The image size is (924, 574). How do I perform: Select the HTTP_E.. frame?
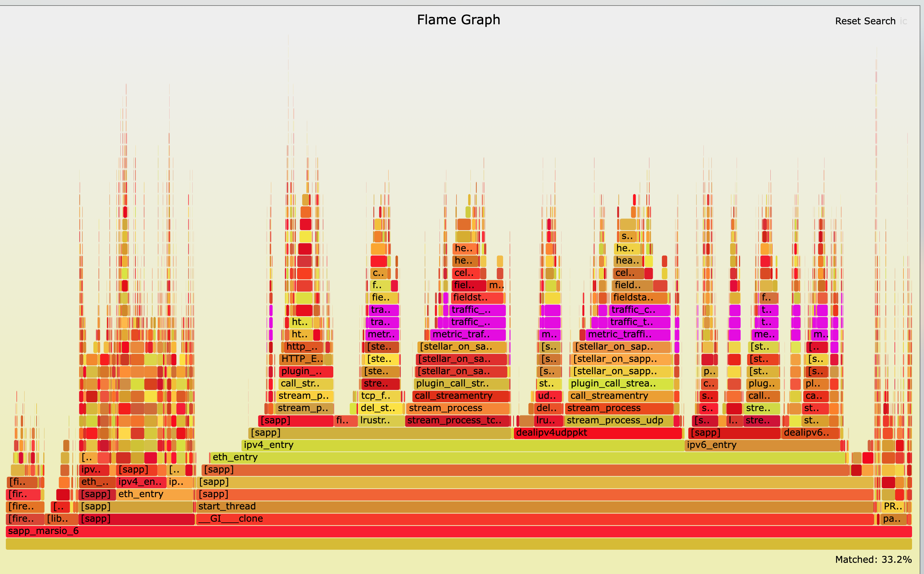coord(302,359)
